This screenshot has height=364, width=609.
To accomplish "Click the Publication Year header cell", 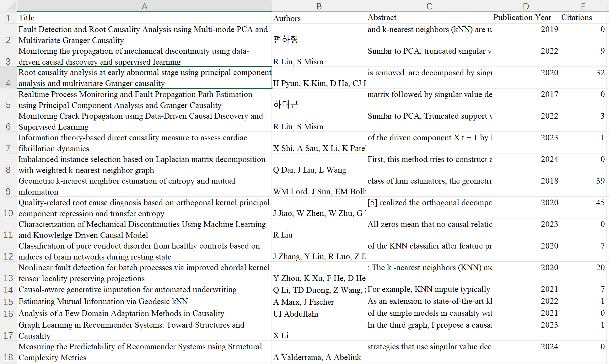I will (525, 18).
